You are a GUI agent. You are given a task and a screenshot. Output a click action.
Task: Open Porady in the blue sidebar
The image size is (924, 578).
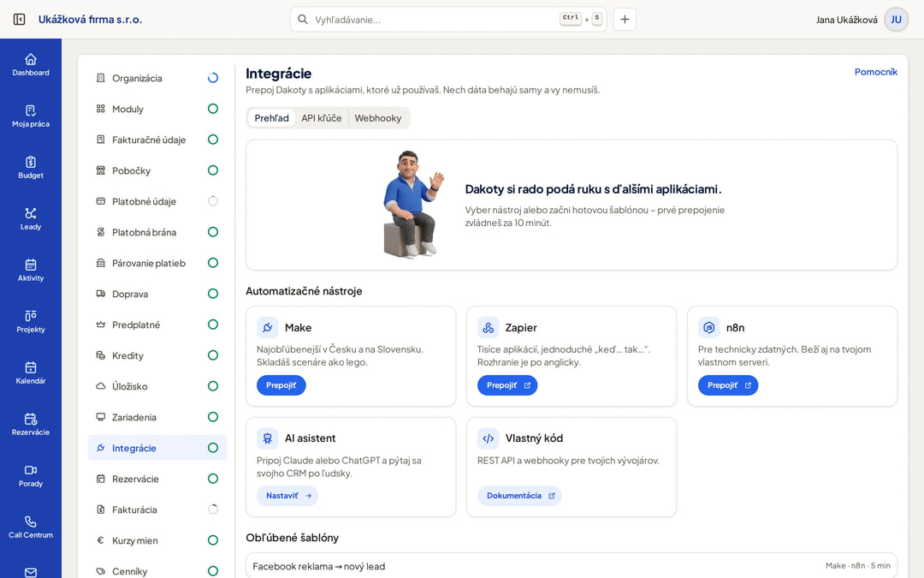click(31, 475)
